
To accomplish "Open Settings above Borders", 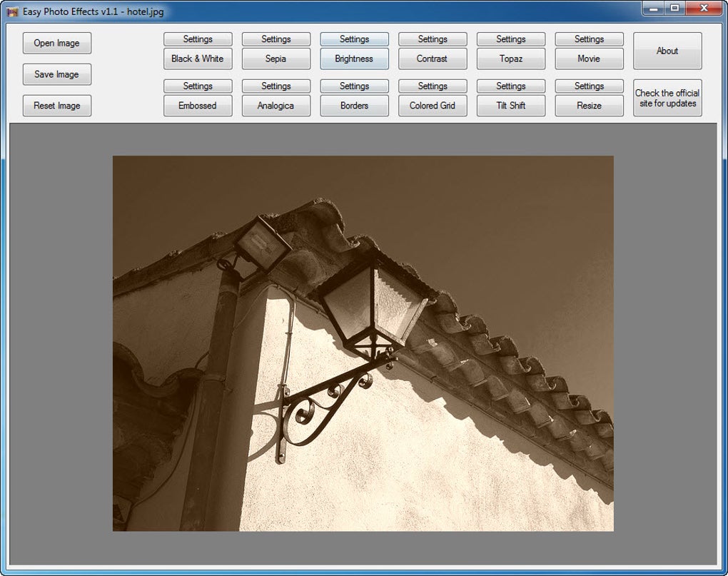I will coord(354,86).
